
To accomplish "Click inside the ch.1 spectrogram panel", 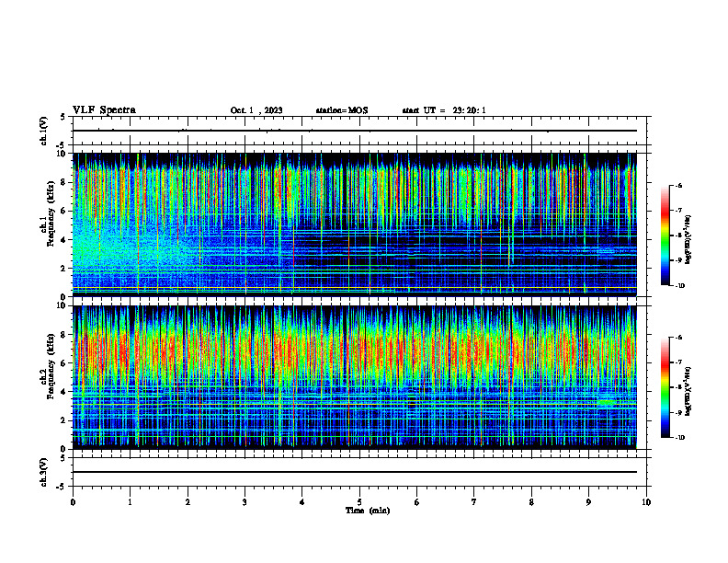I will pyautogui.click(x=355, y=224).
